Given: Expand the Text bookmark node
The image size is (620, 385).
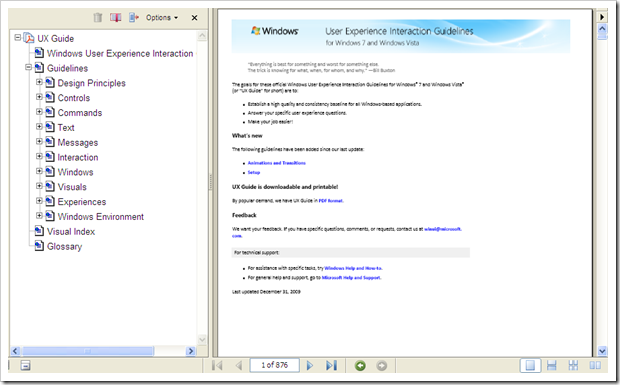Looking at the screenshot, I should (39, 126).
